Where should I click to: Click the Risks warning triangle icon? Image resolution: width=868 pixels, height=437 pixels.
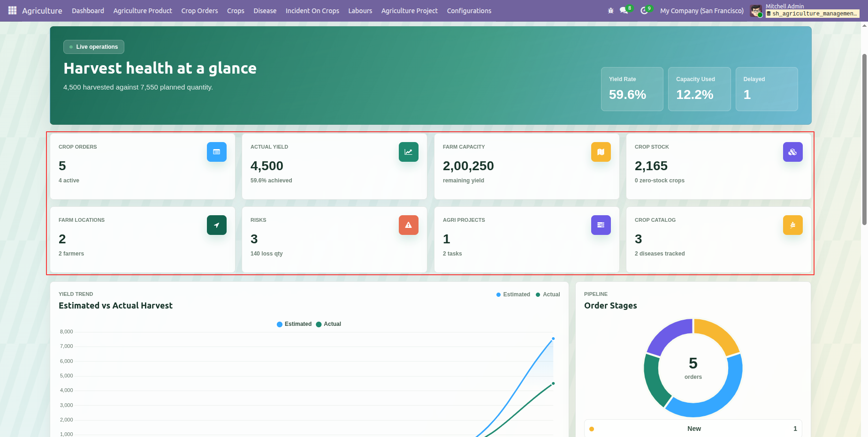pos(409,225)
